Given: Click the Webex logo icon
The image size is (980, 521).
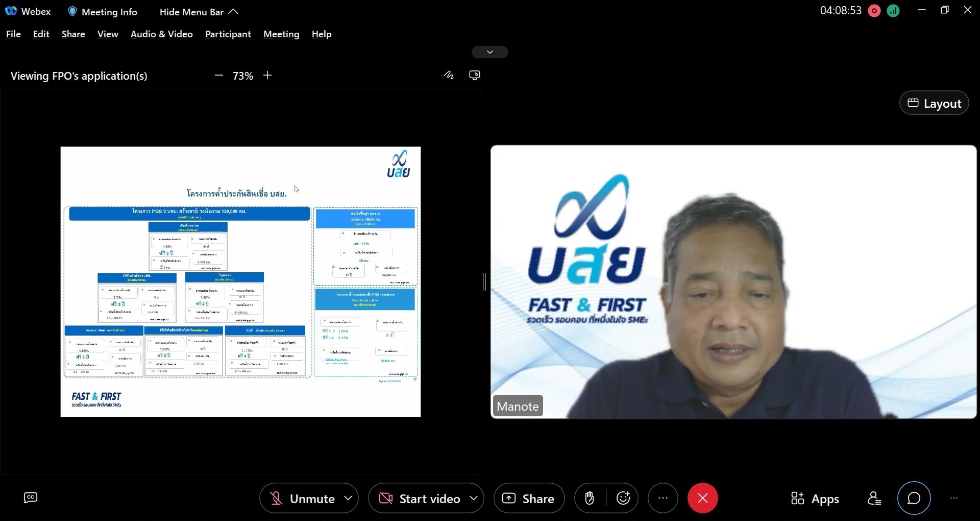Looking at the screenshot, I should 11,11.
